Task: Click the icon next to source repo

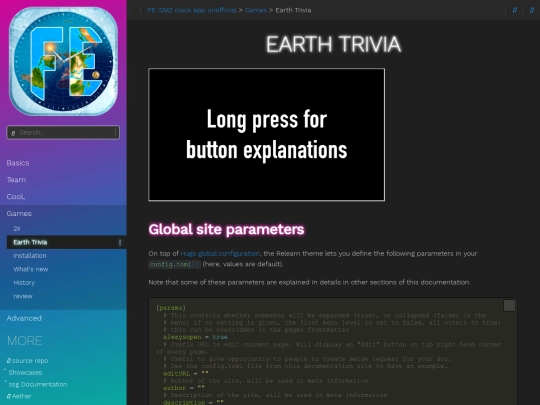Action: pos(9,361)
